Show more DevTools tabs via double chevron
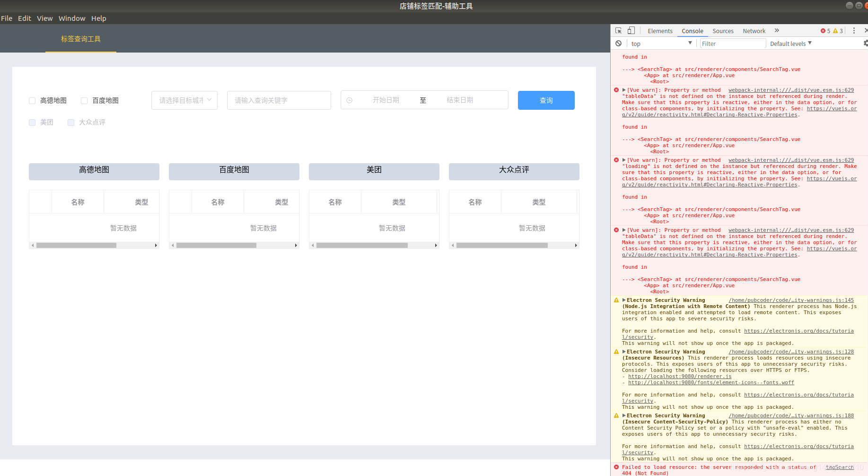868x476 pixels. pos(777,31)
